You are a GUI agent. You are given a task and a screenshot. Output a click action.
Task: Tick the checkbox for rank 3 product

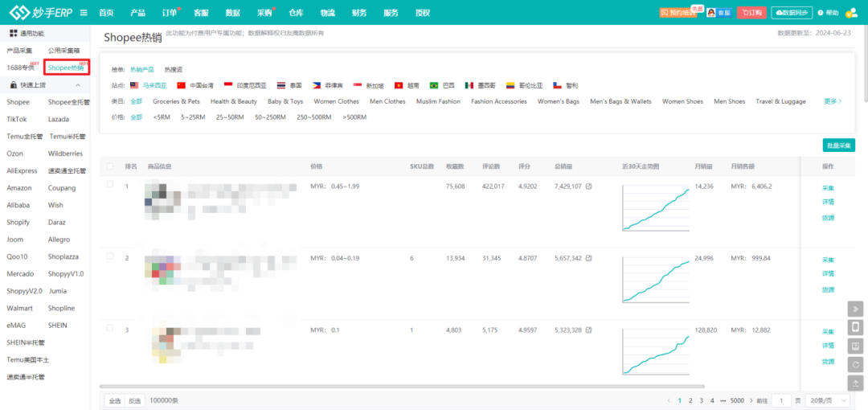109,328
